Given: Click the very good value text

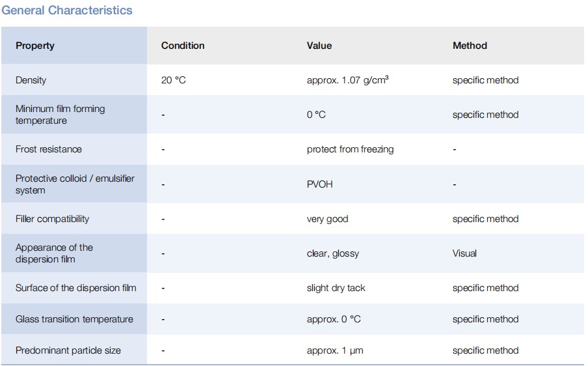Looking at the screenshot, I should [x=327, y=219].
